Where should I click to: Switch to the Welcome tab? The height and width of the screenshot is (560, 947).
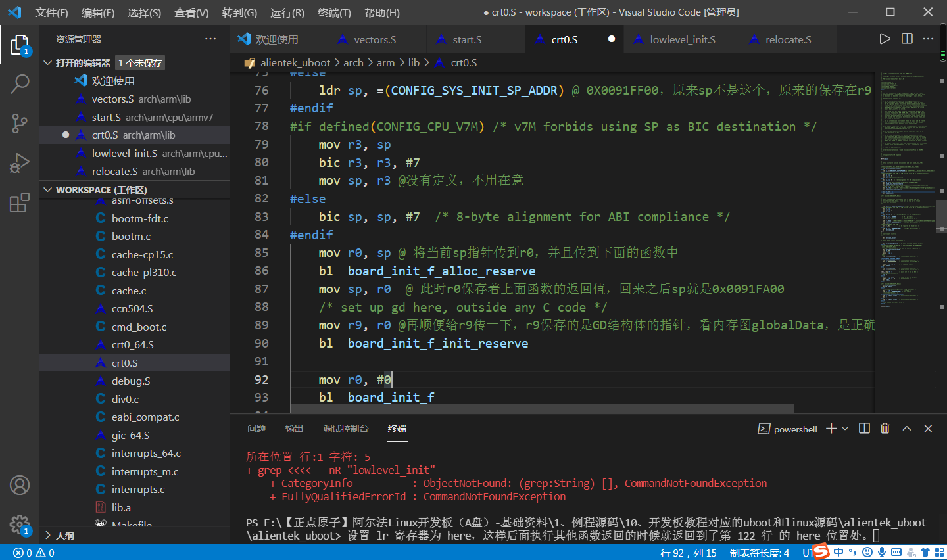pos(279,39)
